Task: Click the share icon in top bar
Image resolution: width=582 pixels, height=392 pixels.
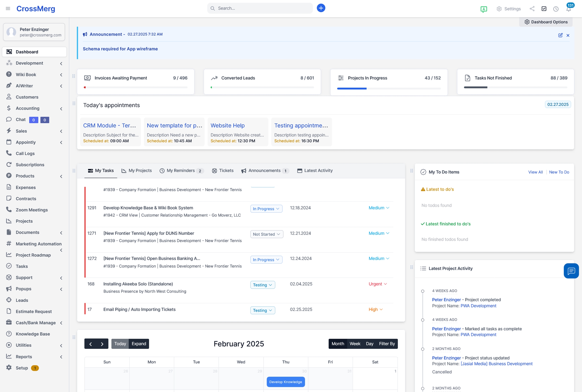Action: tap(532, 9)
